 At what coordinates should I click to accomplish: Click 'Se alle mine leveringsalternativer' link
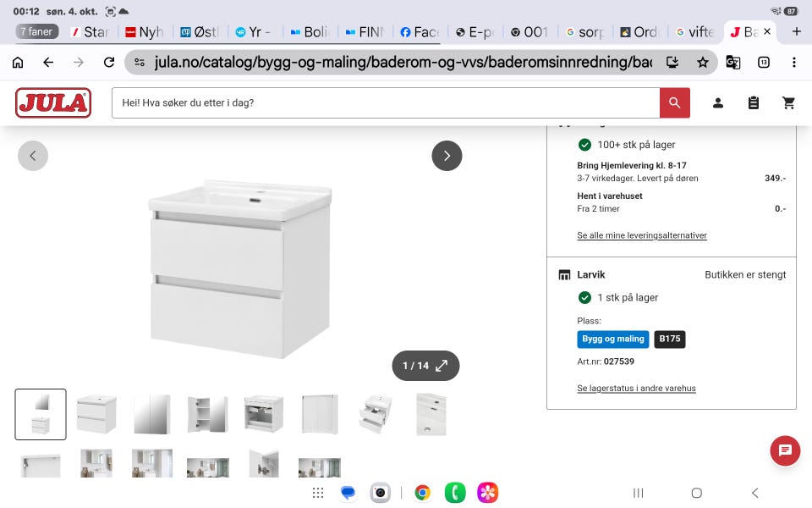coord(642,235)
